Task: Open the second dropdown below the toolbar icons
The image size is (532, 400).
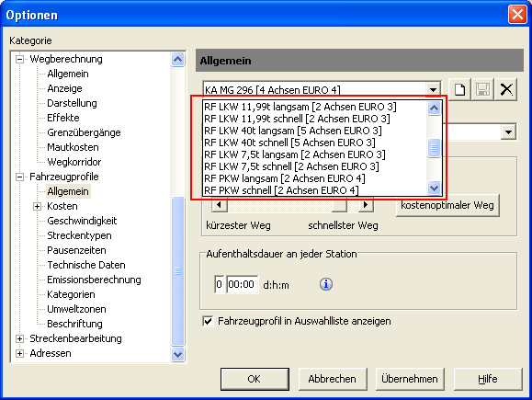Action: coord(508,132)
